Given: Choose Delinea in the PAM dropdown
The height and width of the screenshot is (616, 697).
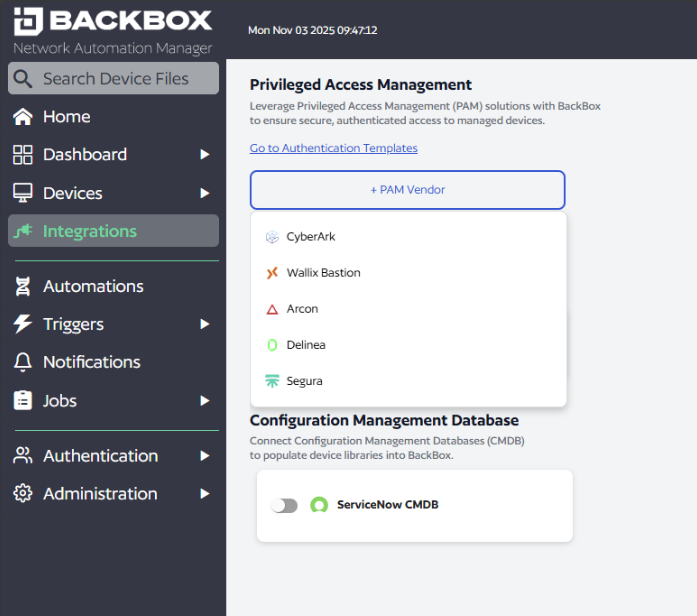Looking at the screenshot, I should 305,345.
